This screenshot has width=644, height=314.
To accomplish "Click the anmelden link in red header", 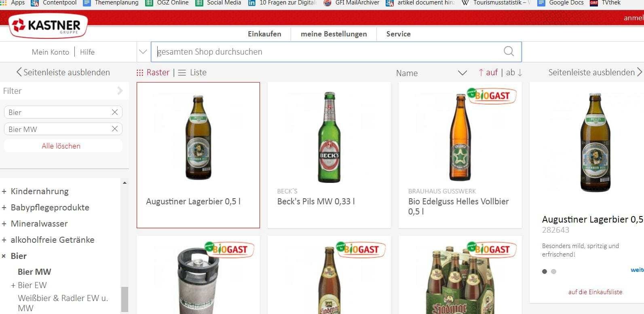I will 633,18.
